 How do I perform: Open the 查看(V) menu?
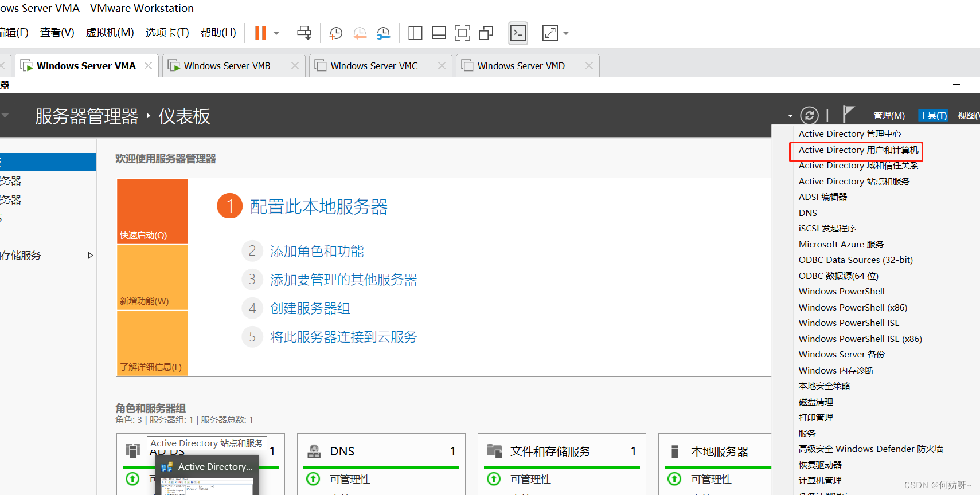pyautogui.click(x=57, y=33)
